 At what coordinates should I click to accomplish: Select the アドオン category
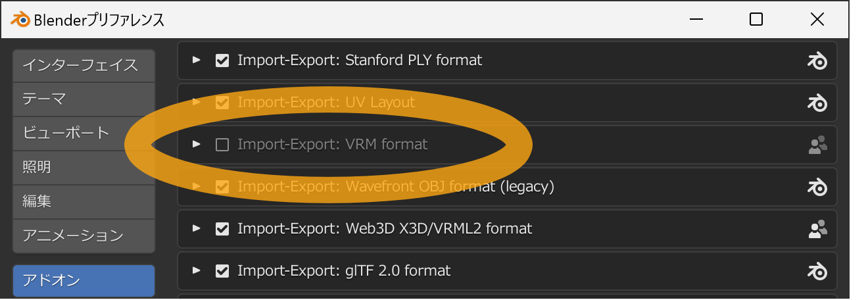tap(84, 281)
